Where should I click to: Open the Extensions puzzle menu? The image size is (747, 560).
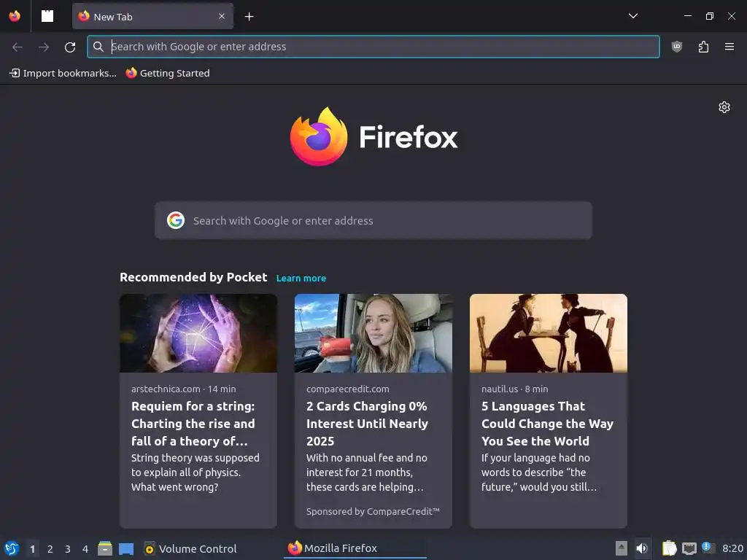[x=703, y=47]
